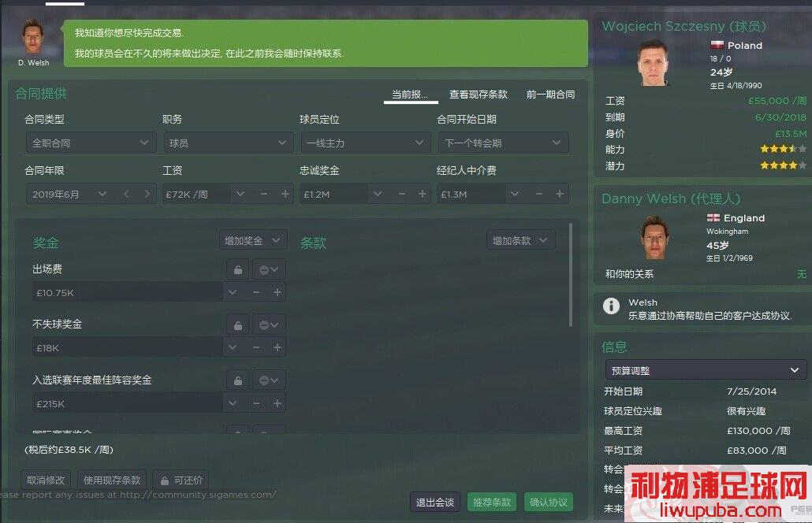The image size is (812, 523).
Task: Expand 工资 £72K/周 value dropdown
Action: pyautogui.click(x=240, y=194)
